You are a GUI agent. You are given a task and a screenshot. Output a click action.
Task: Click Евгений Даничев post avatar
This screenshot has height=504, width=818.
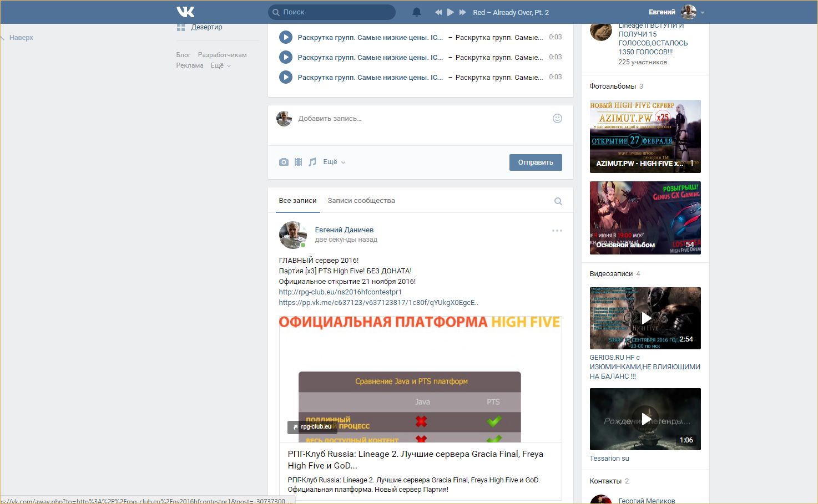point(293,235)
